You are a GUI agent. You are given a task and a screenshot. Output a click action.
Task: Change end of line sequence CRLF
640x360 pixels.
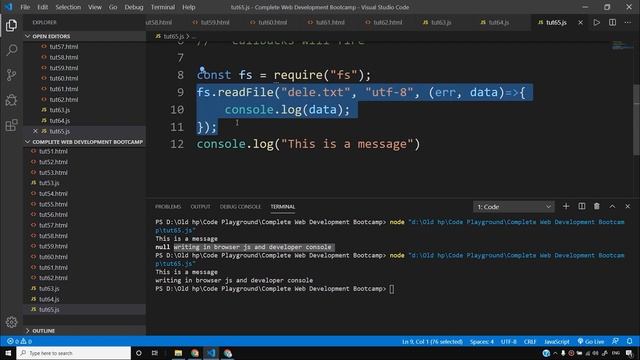click(530, 341)
